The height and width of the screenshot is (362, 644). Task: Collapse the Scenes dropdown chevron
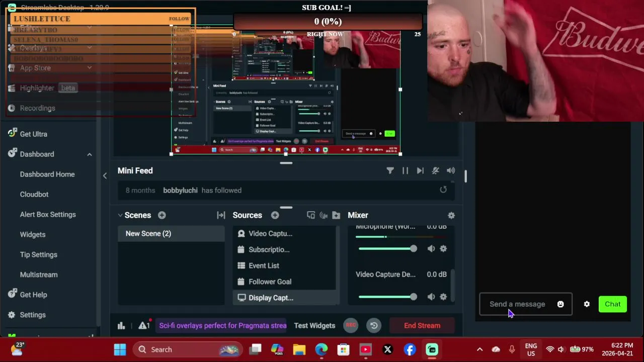(x=120, y=215)
